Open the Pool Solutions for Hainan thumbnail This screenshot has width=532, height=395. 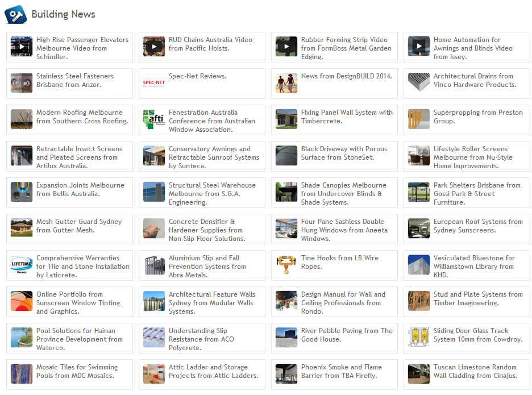pos(22,337)
